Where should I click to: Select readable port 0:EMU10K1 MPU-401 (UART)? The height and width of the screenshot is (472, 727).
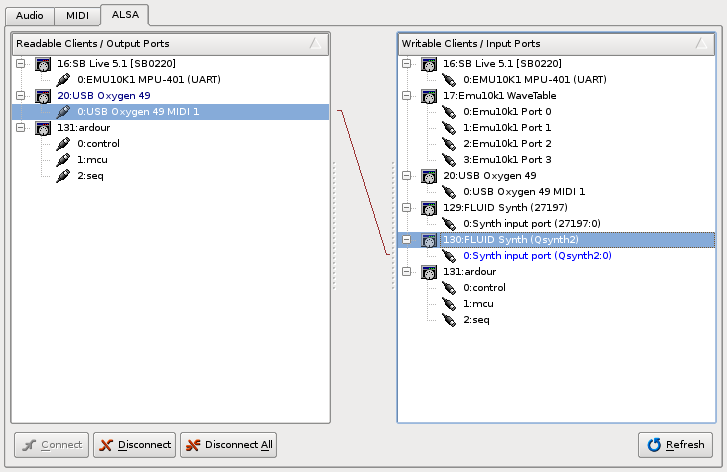click(x=149, y=79)
